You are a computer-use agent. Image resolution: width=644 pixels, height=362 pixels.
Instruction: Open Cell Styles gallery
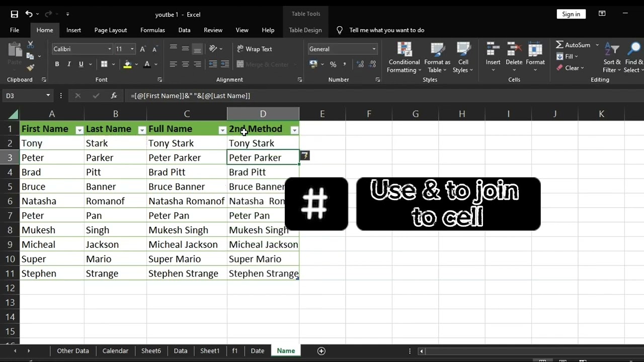pos(463,57)
